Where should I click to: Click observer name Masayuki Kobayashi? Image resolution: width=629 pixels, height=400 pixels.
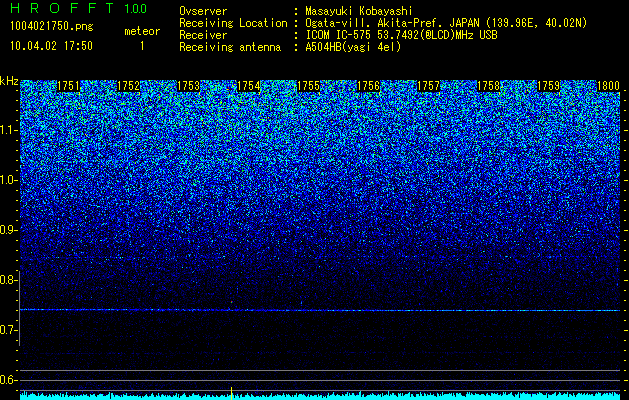click(359, 11)
